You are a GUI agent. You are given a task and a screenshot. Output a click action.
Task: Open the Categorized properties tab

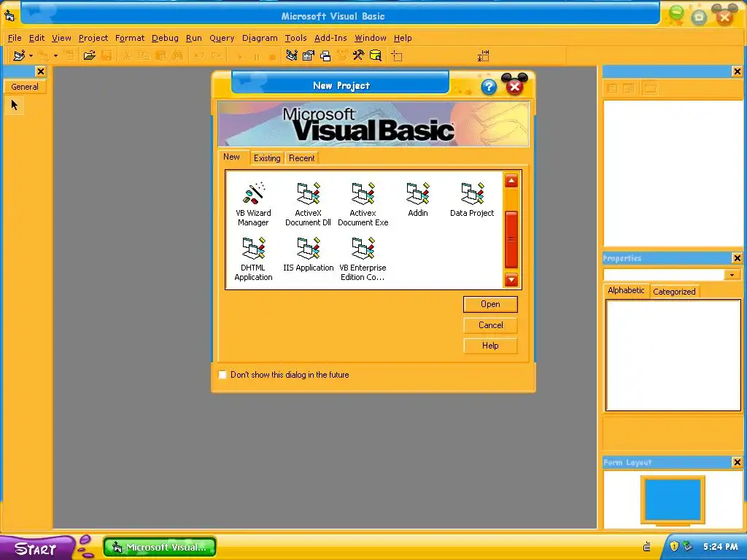point(674,292)
